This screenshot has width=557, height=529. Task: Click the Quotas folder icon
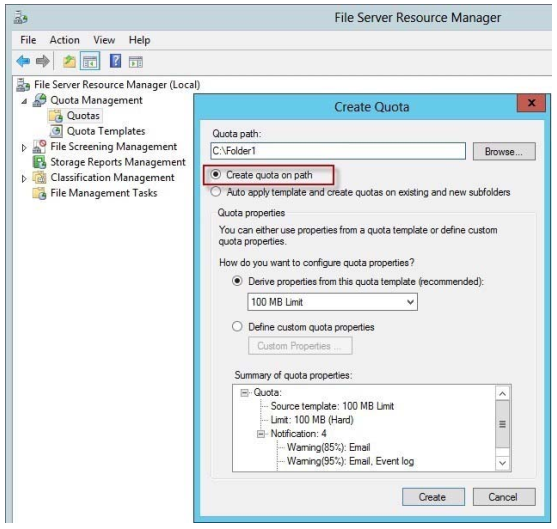[56, 116]
